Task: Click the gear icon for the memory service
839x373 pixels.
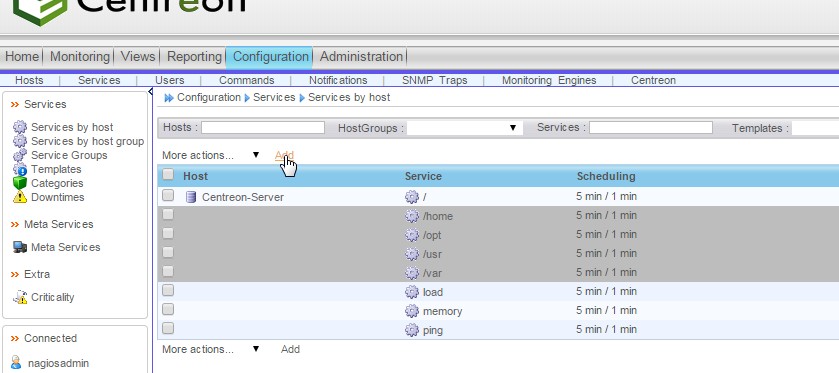Action: [x=411, y=311]
